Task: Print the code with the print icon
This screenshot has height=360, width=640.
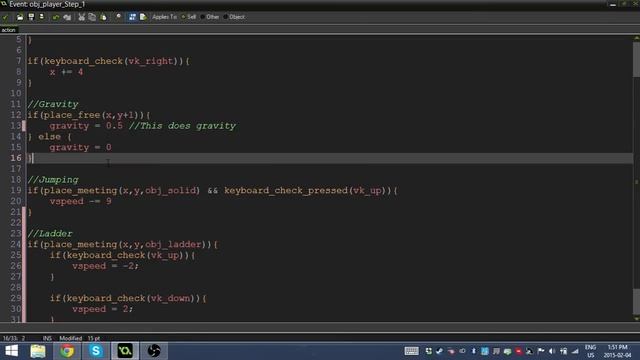Action: pos(42,17)
